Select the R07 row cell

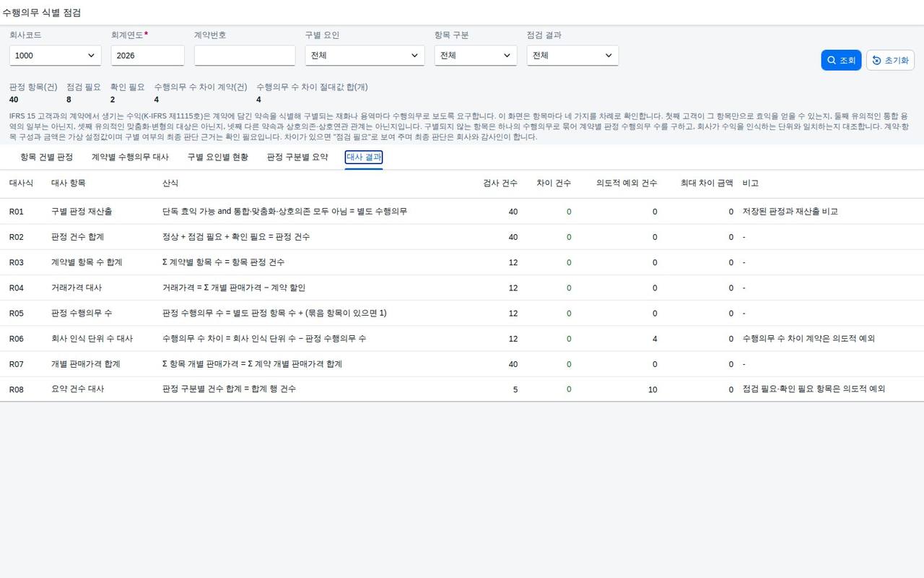(x=17, y=364)
